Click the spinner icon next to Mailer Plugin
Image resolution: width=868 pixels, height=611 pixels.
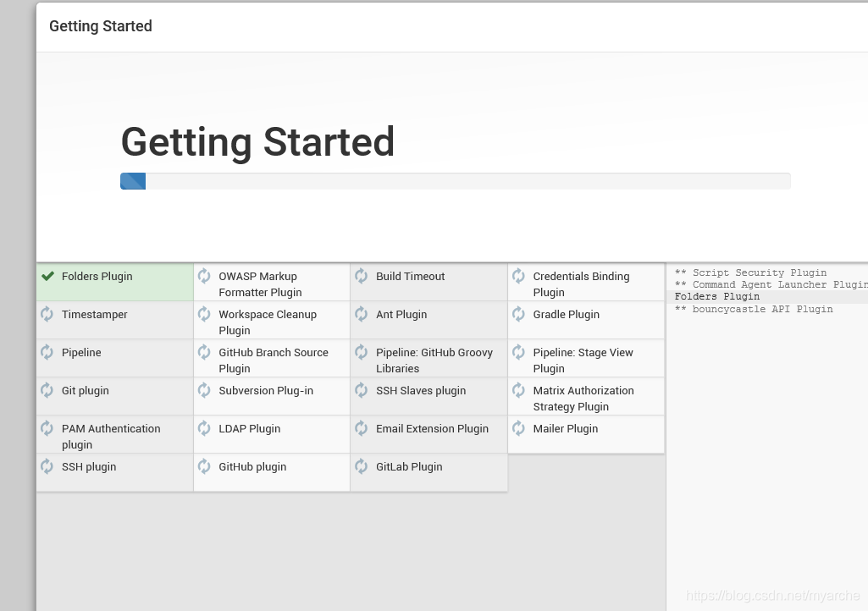point(518,428)
